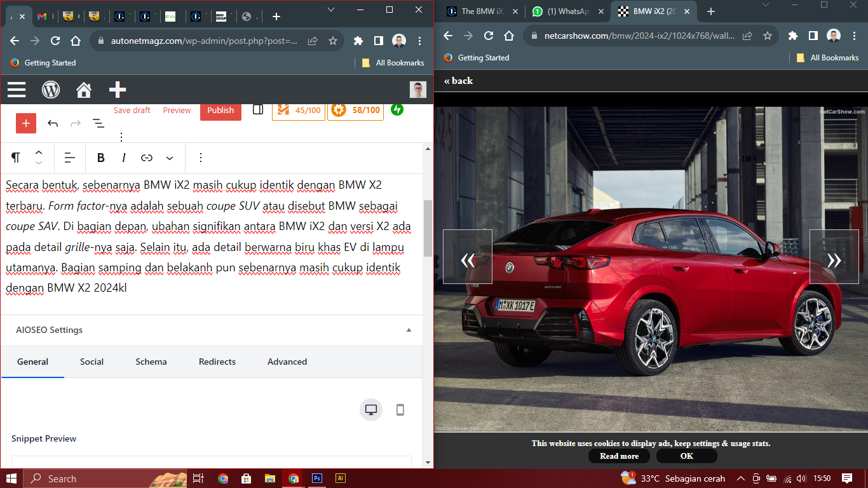Toggle the editor settings sidebar panel
868x488 pixels.
point(258,110)
